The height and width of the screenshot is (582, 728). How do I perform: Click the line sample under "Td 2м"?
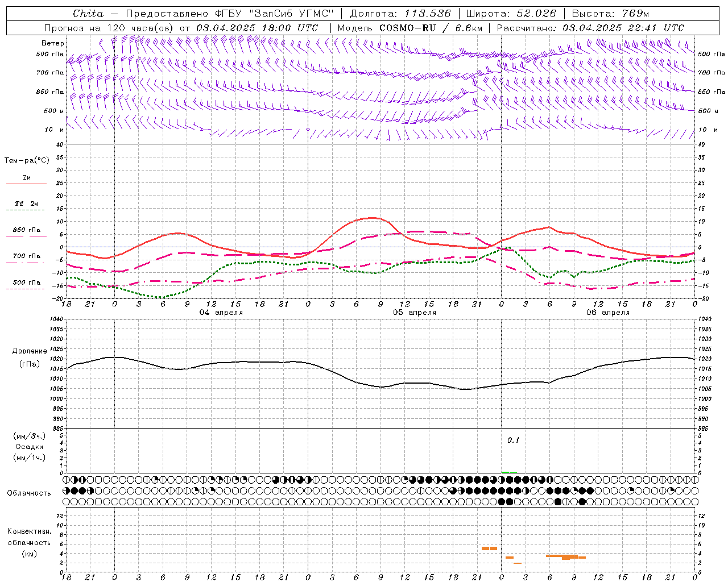tap(26, 210)
